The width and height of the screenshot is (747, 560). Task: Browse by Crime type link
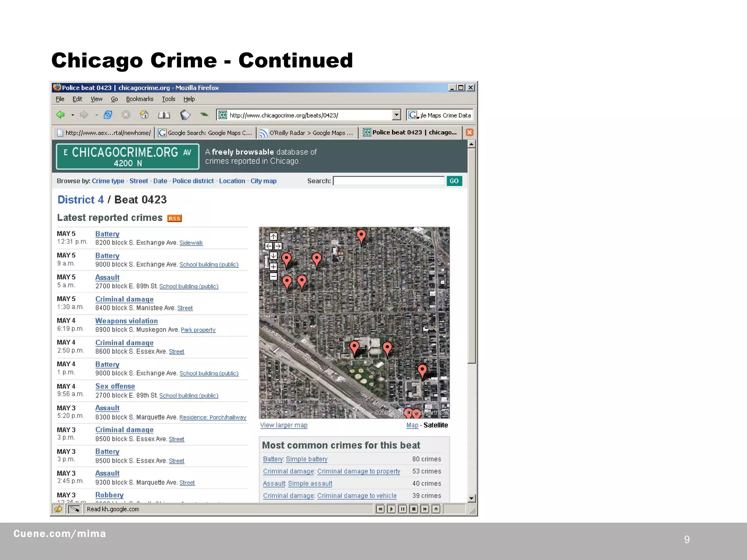tap(108, 181)
